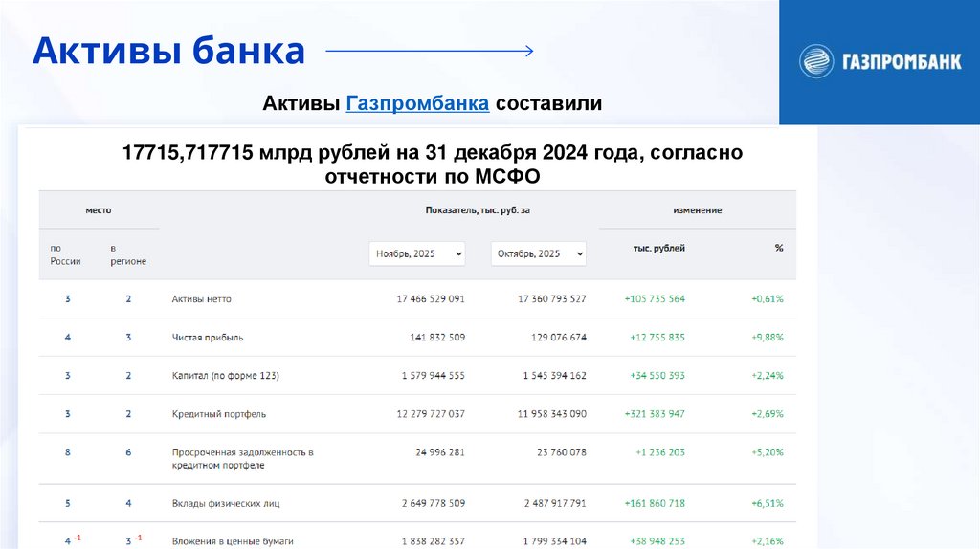
Task: Click the value 129 076 674
Action: tap(559, 338)
